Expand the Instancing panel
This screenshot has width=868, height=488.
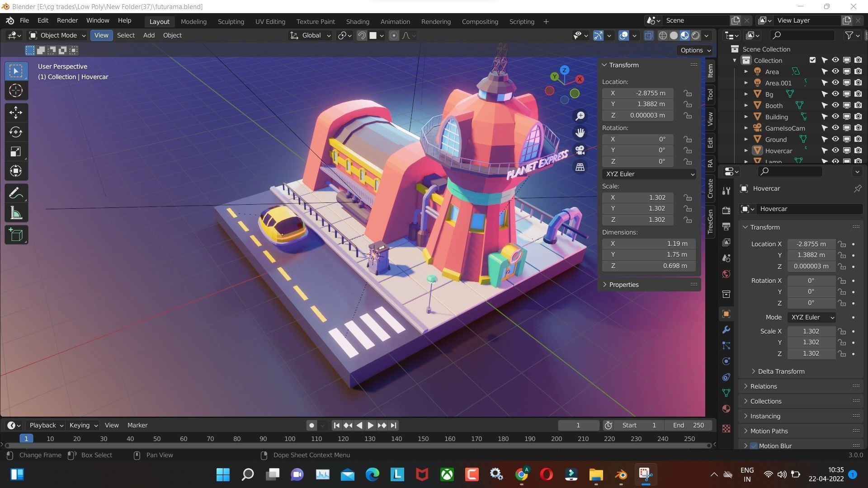coord(765,416)
